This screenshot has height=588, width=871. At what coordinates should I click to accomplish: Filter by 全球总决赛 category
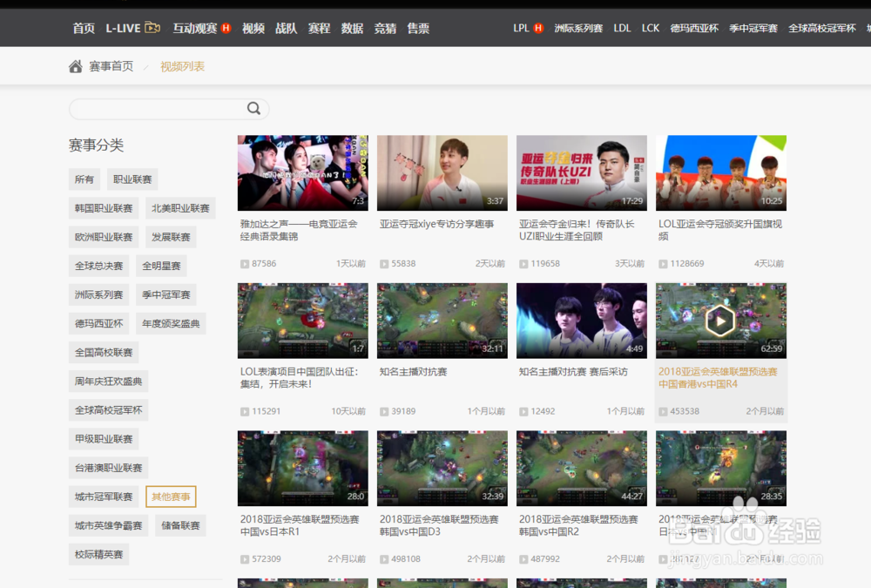click(99, 266)
